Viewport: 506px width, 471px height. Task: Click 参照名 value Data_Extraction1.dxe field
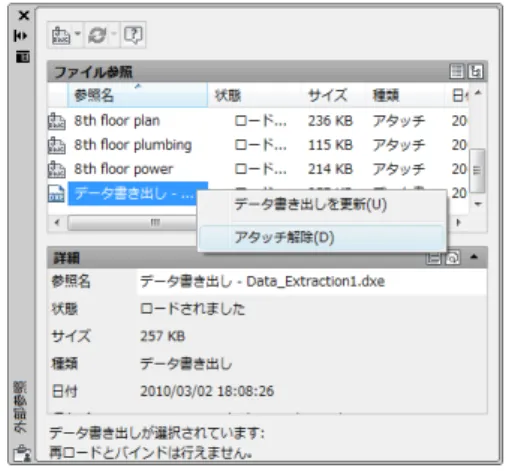[311, 282]
